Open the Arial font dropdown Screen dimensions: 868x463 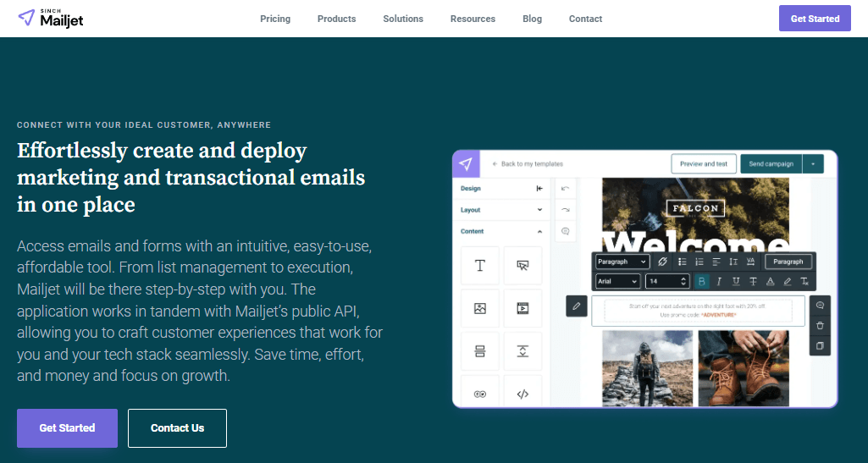[618, 281]
